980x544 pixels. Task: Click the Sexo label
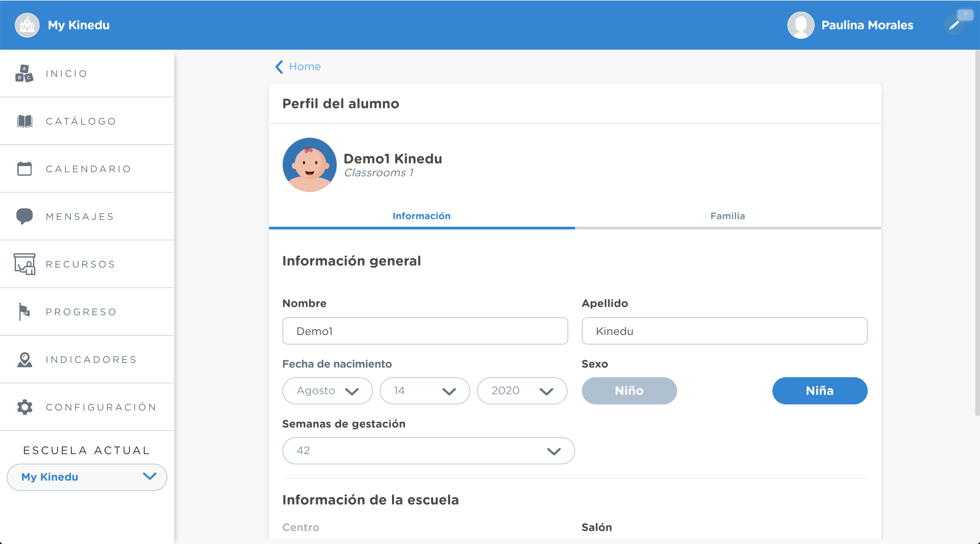[x=595, y=364]
